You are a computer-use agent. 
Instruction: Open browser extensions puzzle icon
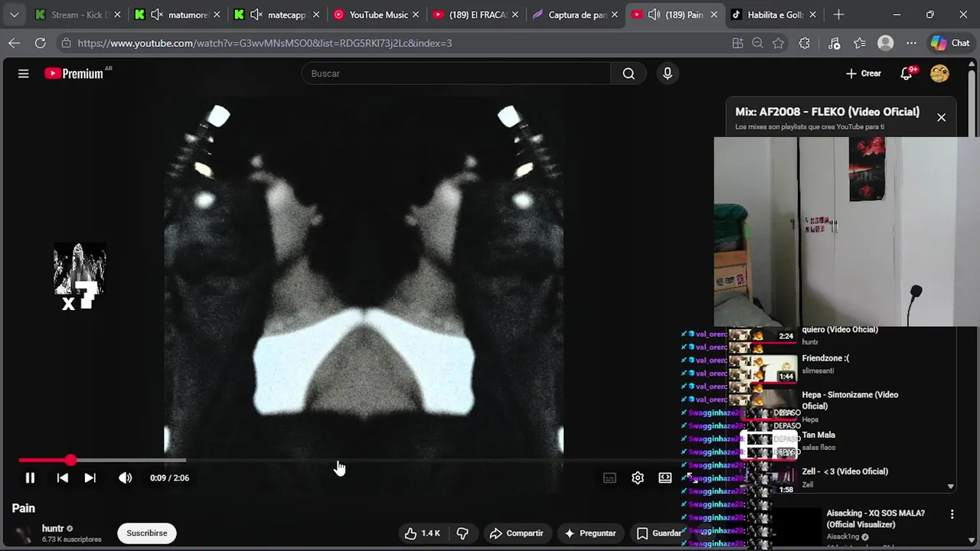pos(804,43)
